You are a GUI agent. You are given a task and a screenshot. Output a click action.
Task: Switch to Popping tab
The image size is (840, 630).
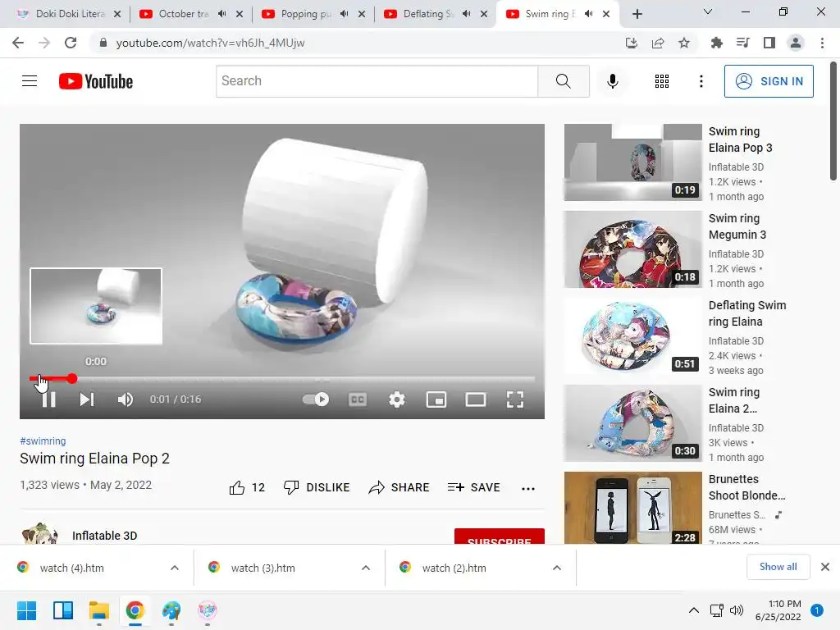tap(305, 14)
